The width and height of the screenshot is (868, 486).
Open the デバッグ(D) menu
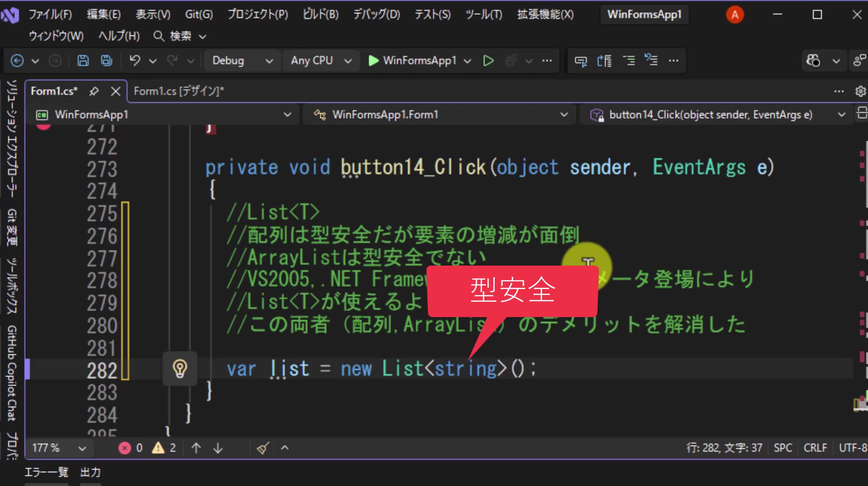tap(377, 14)
